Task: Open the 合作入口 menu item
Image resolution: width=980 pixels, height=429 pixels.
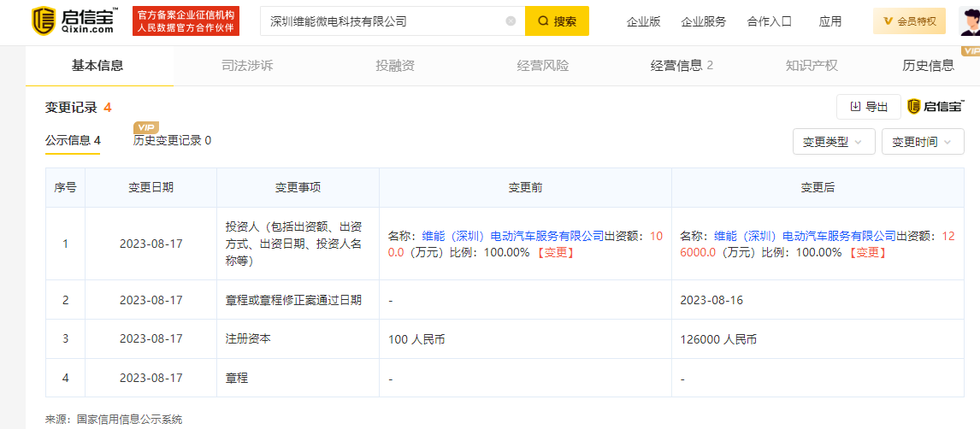Action: tap(769, 21)
